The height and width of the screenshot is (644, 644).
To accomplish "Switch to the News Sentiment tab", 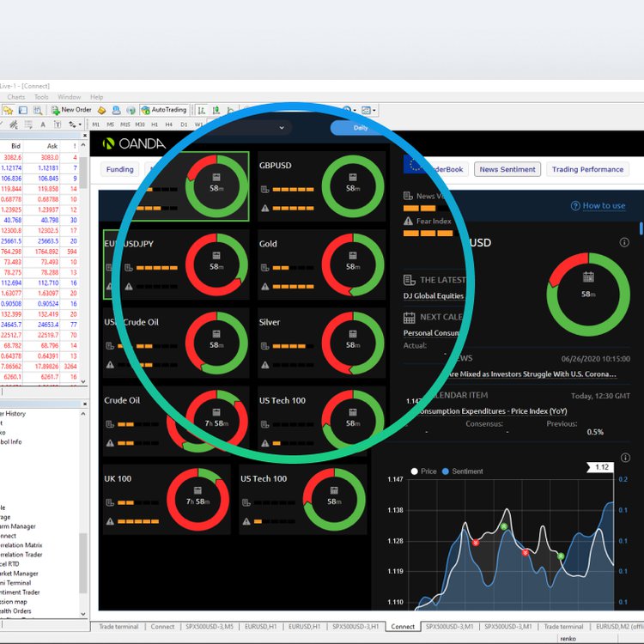I will (x=507, y=170).
